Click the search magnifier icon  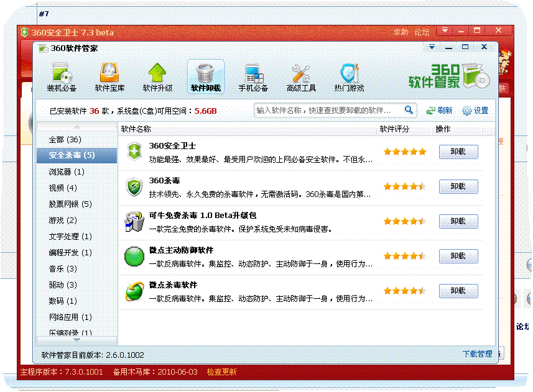pyautogui.click(x=409, y=110)
